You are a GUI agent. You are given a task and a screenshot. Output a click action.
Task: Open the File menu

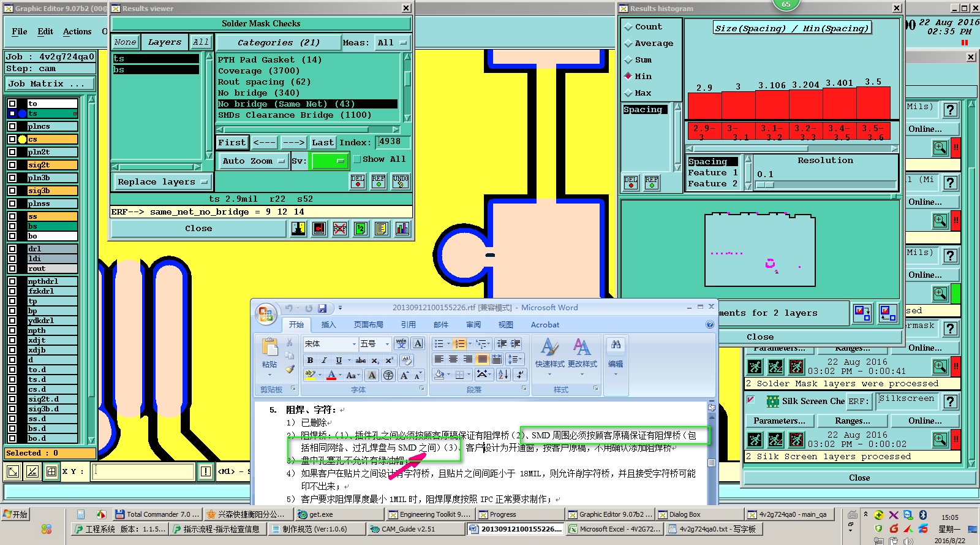click(x=20, y=31)
